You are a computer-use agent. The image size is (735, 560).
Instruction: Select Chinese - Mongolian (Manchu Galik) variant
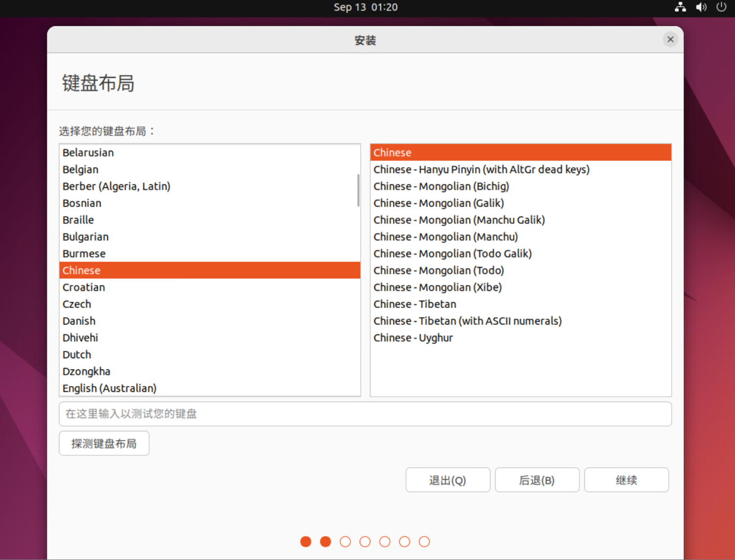click(x=521, y=220)
